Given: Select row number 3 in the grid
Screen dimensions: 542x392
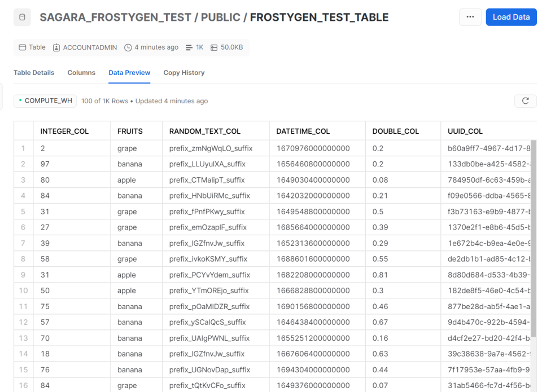Looking at the screenshot, I should [x=23, y=179].
